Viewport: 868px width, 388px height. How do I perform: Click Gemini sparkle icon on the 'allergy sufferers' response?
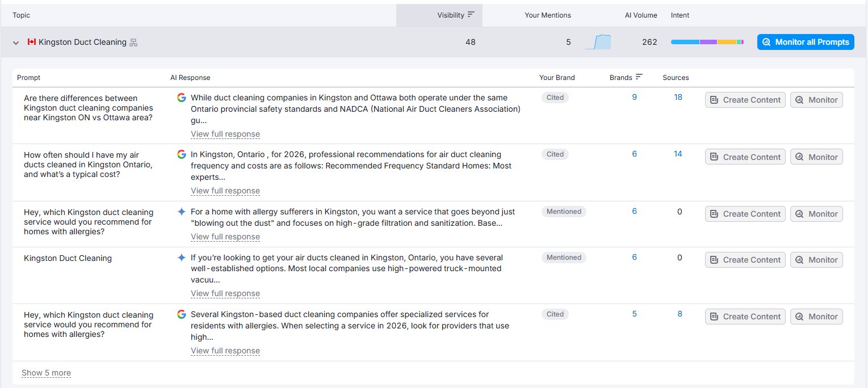(x=182, y=212)
